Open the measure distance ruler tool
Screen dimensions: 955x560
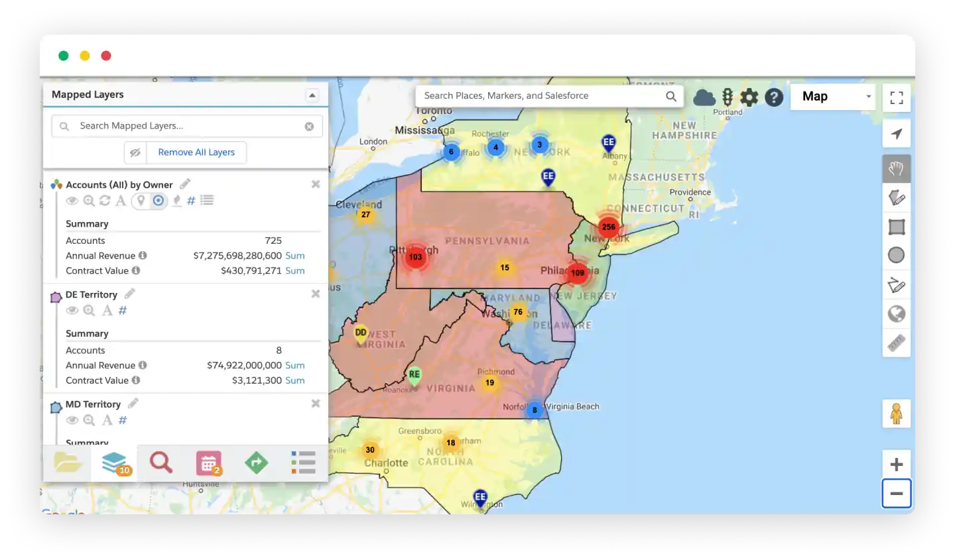[x=896, y=343]
